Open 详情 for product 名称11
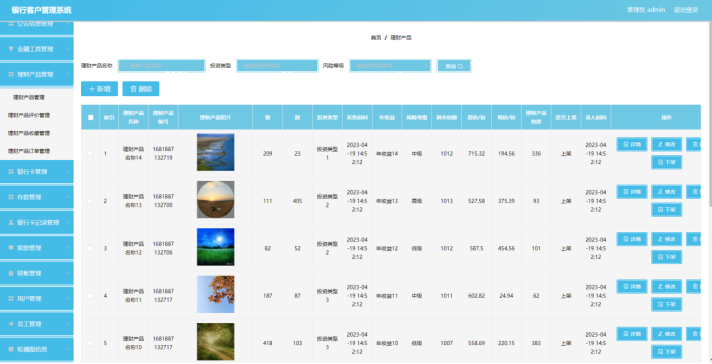The width and height of the screenshot is (712, 364). 632,286
